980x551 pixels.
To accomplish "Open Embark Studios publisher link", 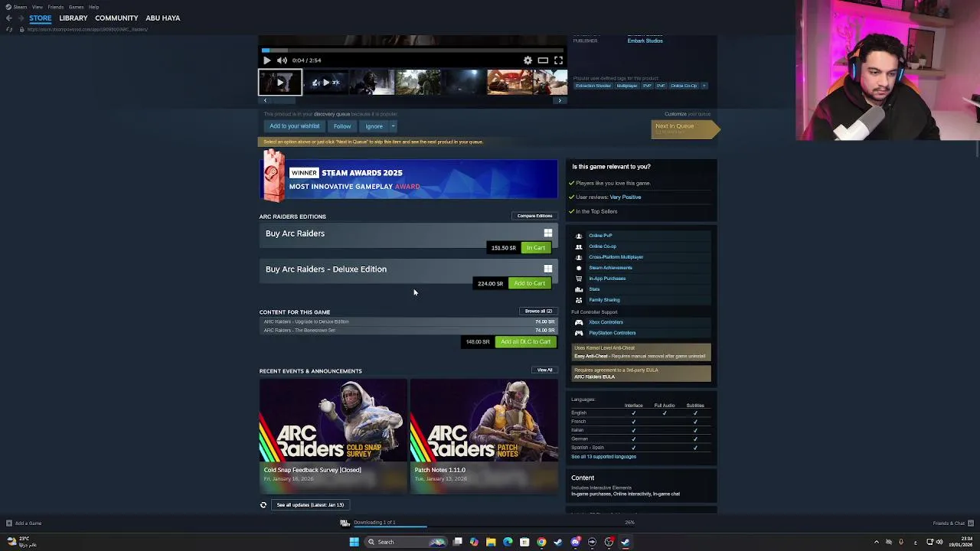I will tap(645, 41).
